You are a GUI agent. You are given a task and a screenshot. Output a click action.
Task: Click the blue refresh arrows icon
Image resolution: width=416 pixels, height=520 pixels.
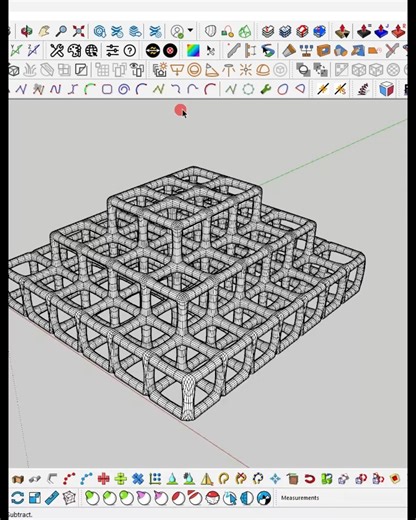pyautogui.click(x=17, y=498)
